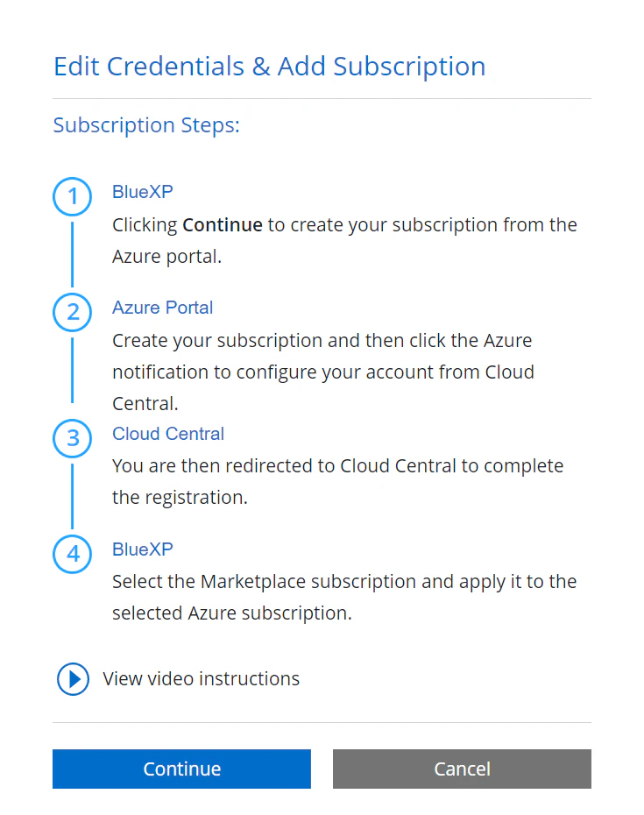Select the step 4 circle icon
Viewport: 644px width, 815px height.
pyautogui.click(x=72, y=554)
